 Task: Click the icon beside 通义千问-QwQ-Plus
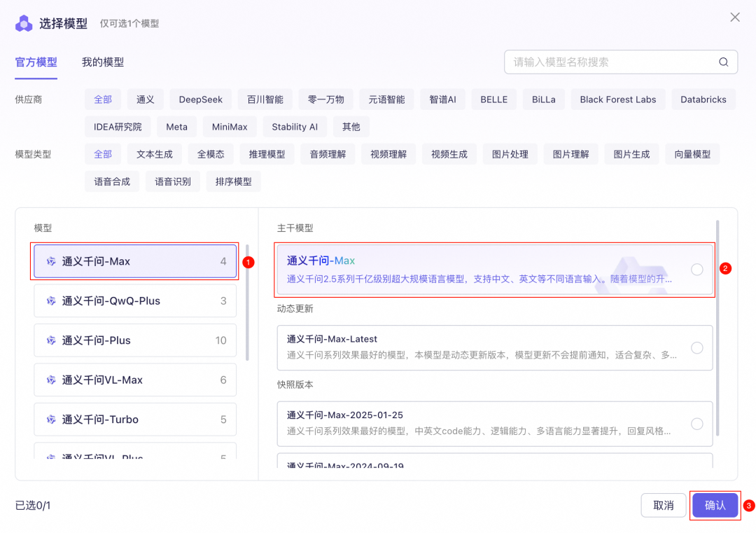(51, 300)
